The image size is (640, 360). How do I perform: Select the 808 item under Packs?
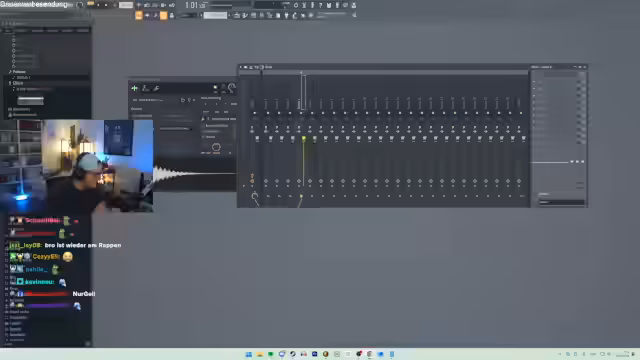(x=23, y=77)
